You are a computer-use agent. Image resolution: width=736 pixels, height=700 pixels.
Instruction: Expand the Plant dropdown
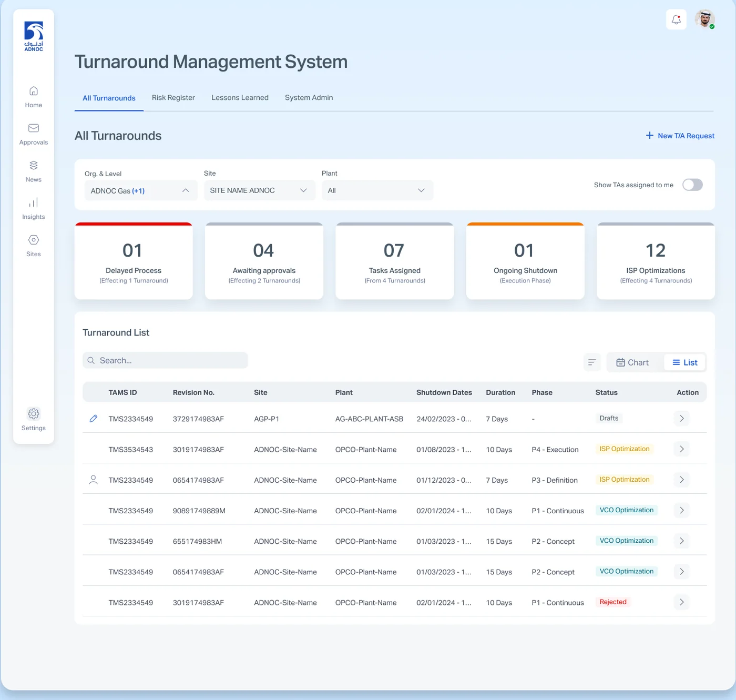pos(377,190)
